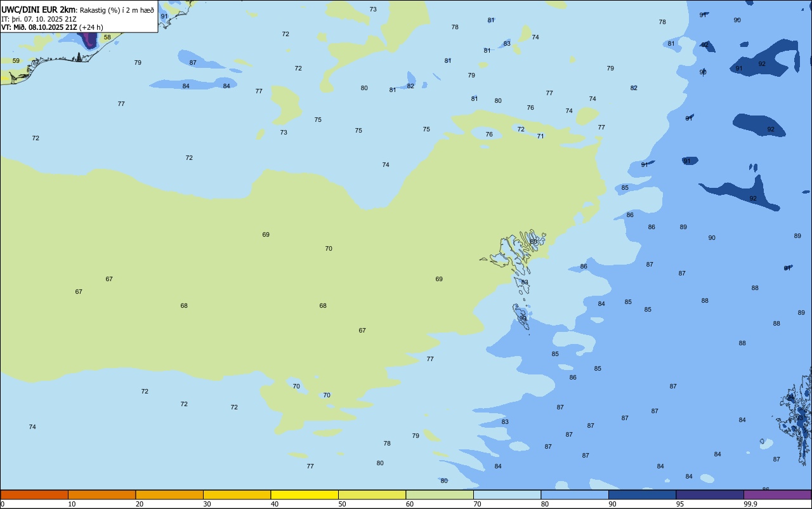Click the '95' tick label on legend

[680, 504]
